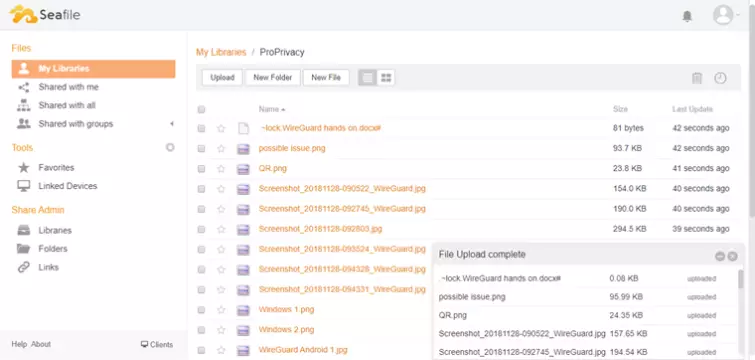
Task: Click '95.99 KB' in the upload list
Action: pyautogui.click(x=626, y=297)
